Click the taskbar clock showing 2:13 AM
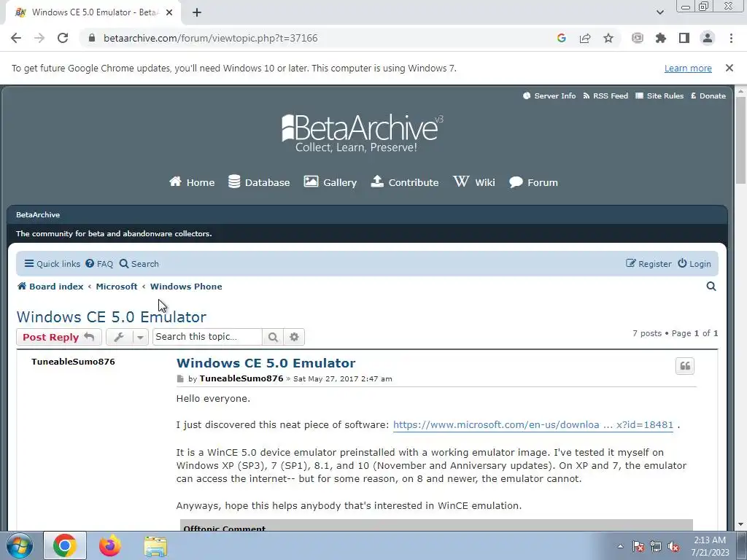This screenshot has height=560, width=747. click(x=710, y=546)
